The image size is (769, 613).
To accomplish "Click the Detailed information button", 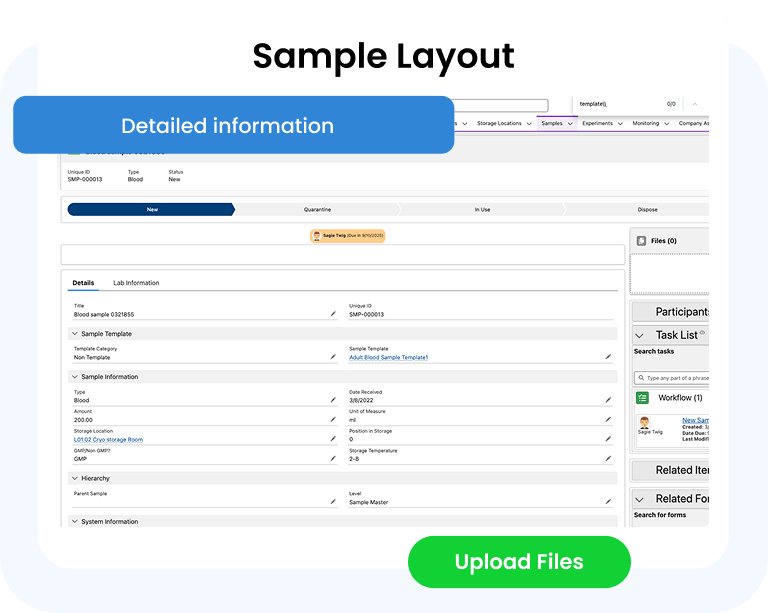I will pos(233,125).
